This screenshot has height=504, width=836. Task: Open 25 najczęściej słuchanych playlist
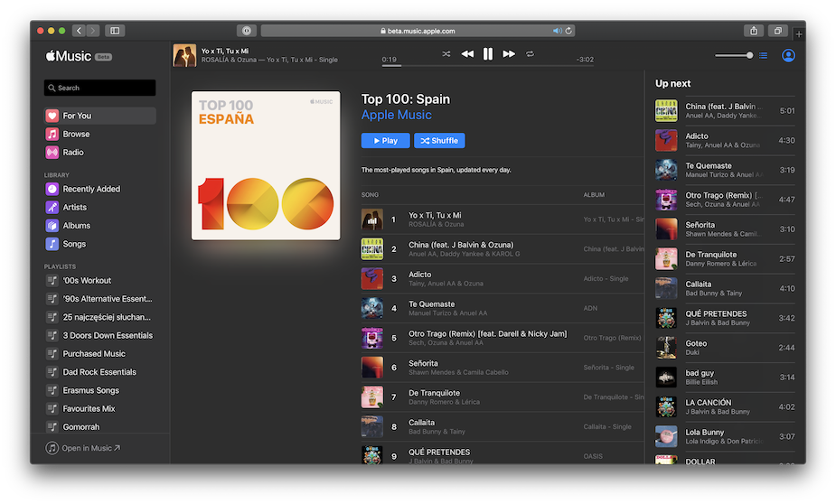pyautogui.click(x=99, y=317)
